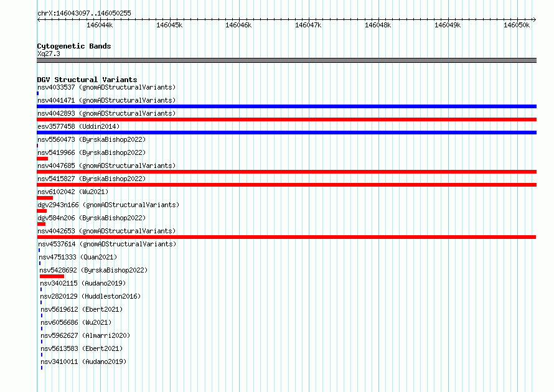Click the chrX:146043097..146050255 coordinates text
This screenshot has width=554, height=392.
click(x=84, y=13)
